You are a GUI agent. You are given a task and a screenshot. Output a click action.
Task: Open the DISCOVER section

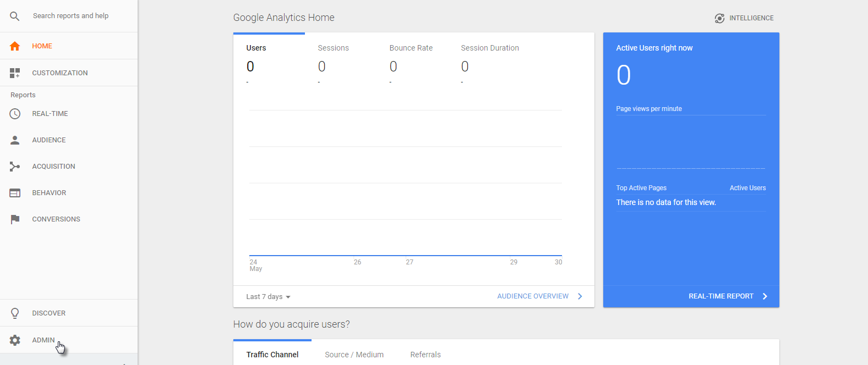[48, 313]
